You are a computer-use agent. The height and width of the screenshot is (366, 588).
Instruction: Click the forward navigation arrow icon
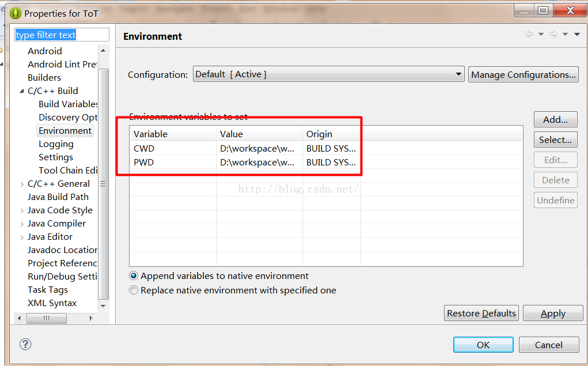pos(553,34)
